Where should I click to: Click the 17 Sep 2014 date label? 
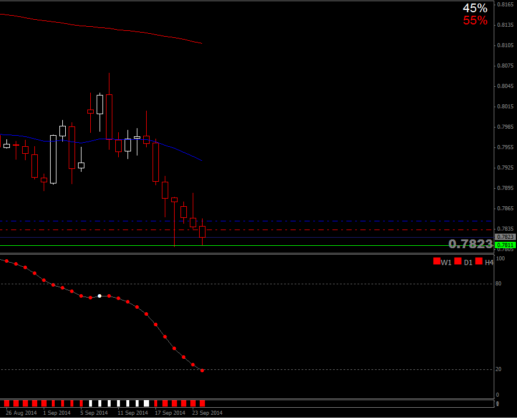pos(170,413)
